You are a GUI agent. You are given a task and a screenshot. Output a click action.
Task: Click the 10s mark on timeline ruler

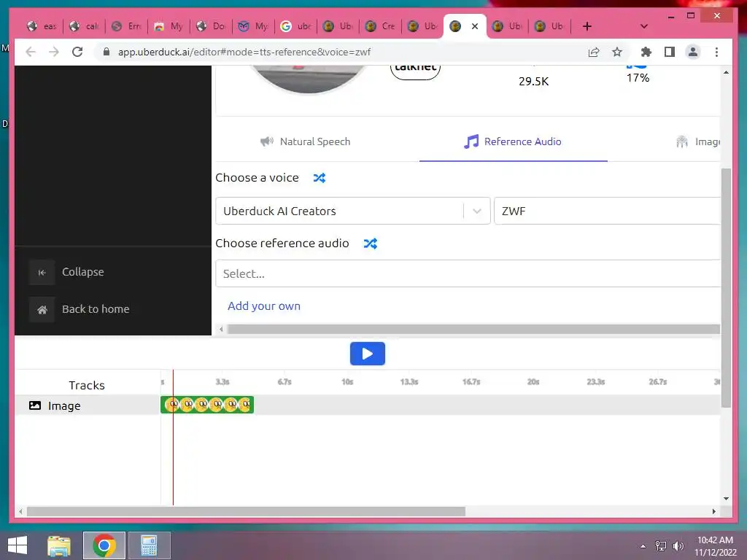click(x=347, y=382)
